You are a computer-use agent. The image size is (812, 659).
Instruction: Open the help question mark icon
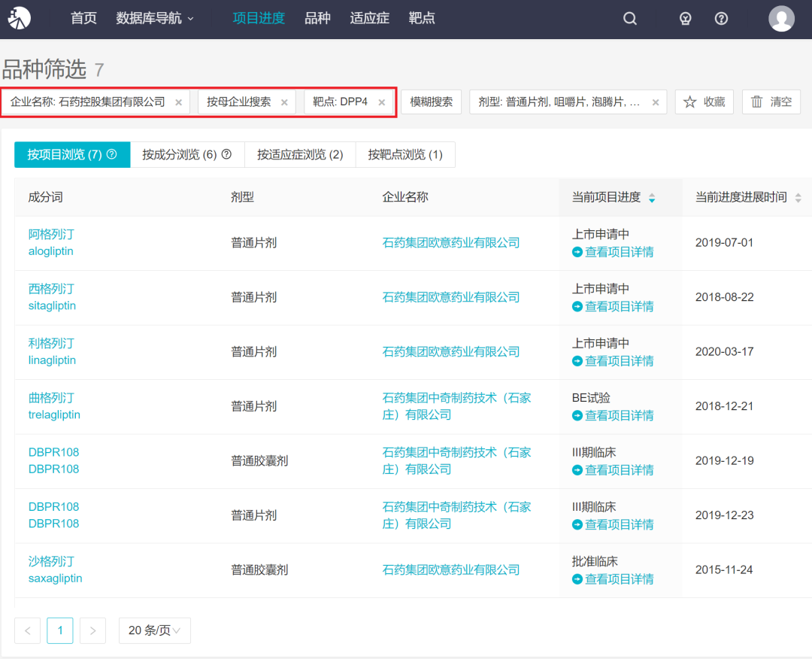click(721, 19)
